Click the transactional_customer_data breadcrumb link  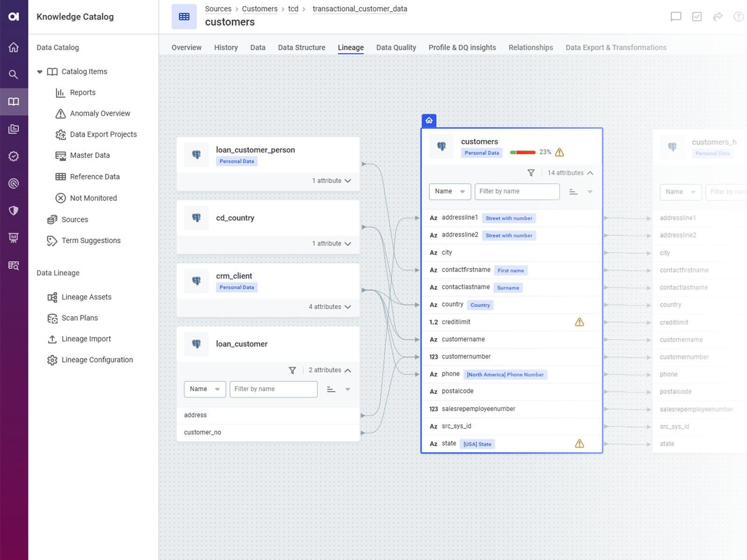click(359, 9)
